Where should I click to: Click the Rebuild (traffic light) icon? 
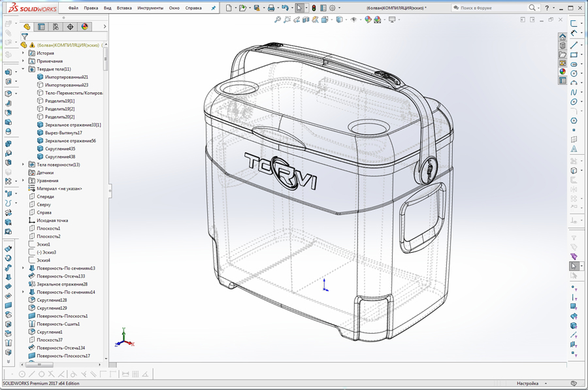point(314,8)
